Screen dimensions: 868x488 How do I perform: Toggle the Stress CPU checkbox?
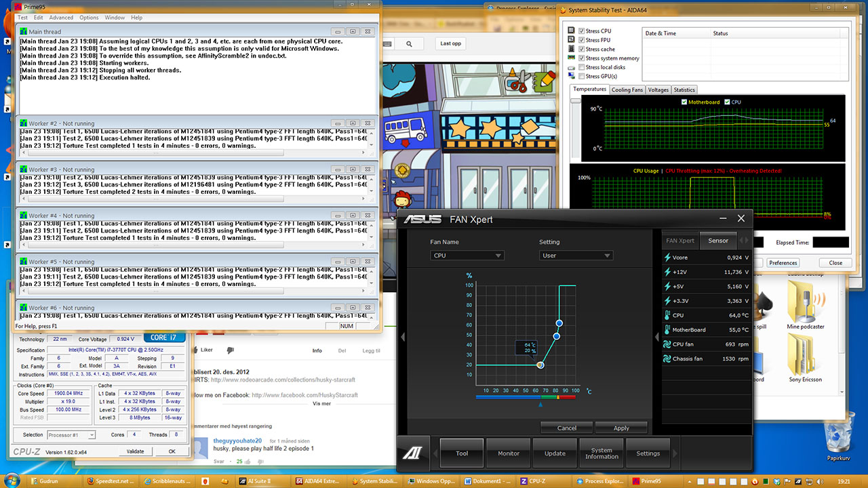click(x=581, y=31)
